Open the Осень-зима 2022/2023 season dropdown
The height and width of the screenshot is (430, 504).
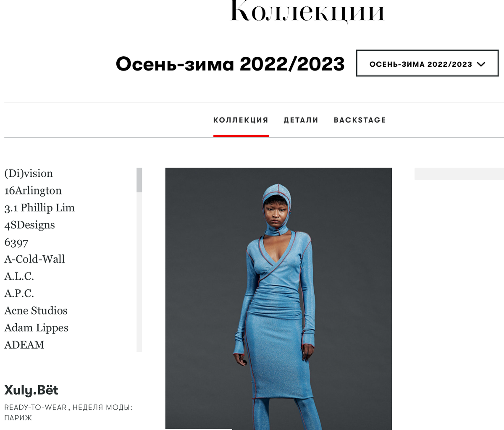(427, 63)
